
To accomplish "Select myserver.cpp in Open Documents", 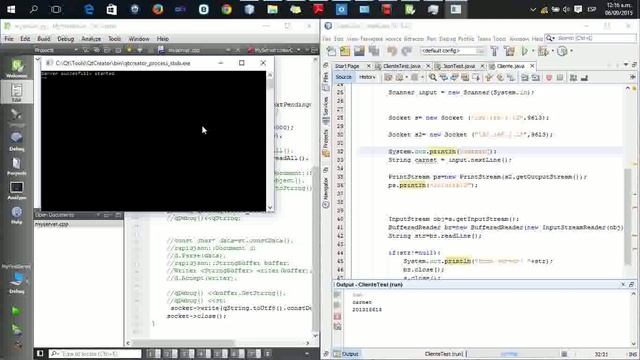I will point(52,224).
